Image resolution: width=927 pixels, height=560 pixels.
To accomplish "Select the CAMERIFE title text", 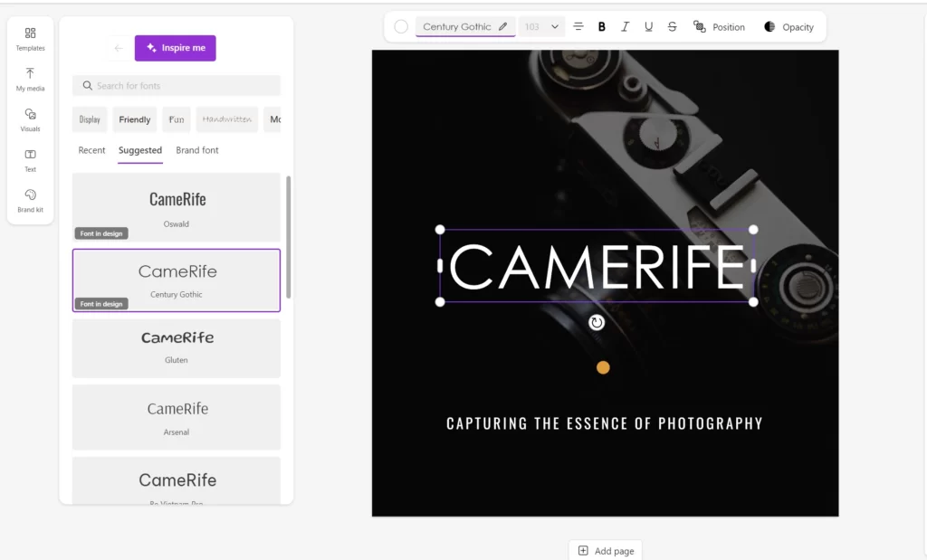I will pos(597,266).
